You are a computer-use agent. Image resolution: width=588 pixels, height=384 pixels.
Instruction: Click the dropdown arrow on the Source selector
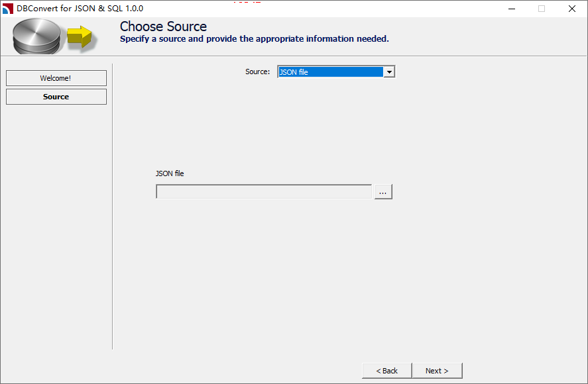click(390, 72)
